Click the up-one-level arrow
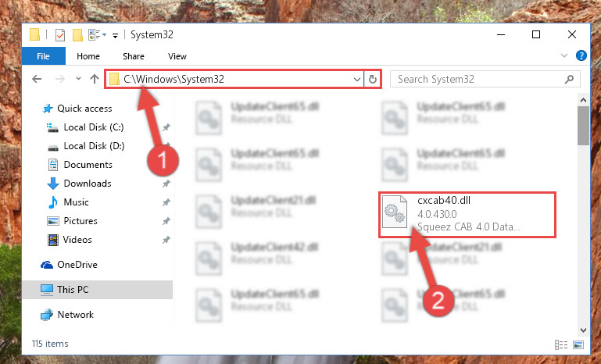 [95, 79]
